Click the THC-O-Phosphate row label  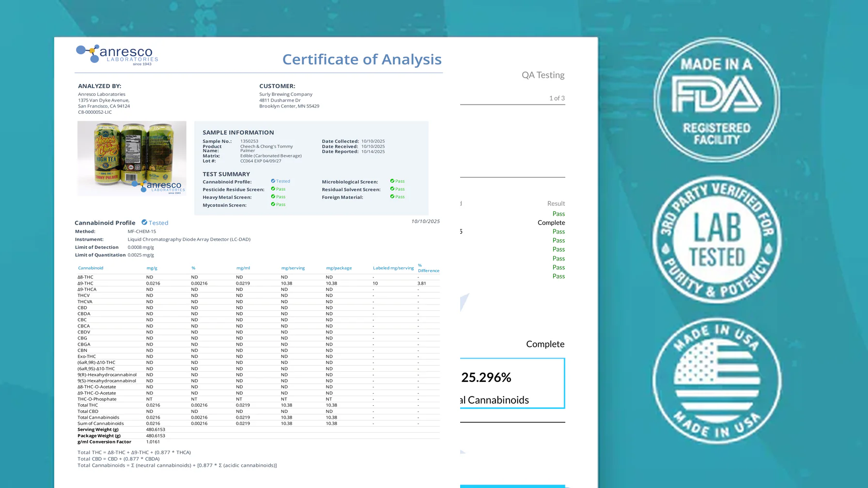[x=97, y=399]
